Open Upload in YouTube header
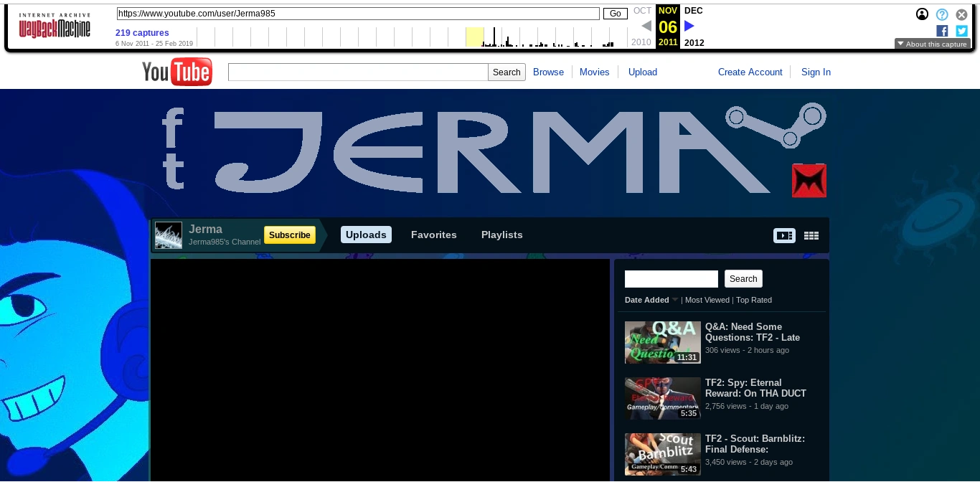This screenshot has width=980, height=482. [x=643, y=72]
